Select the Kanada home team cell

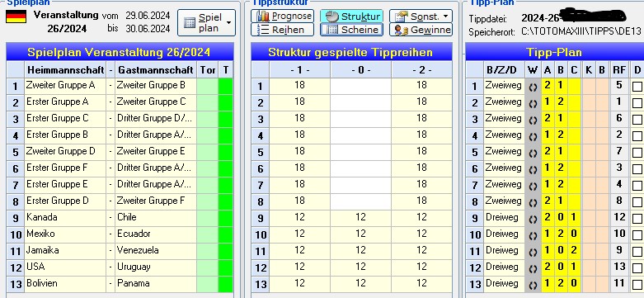65,218
